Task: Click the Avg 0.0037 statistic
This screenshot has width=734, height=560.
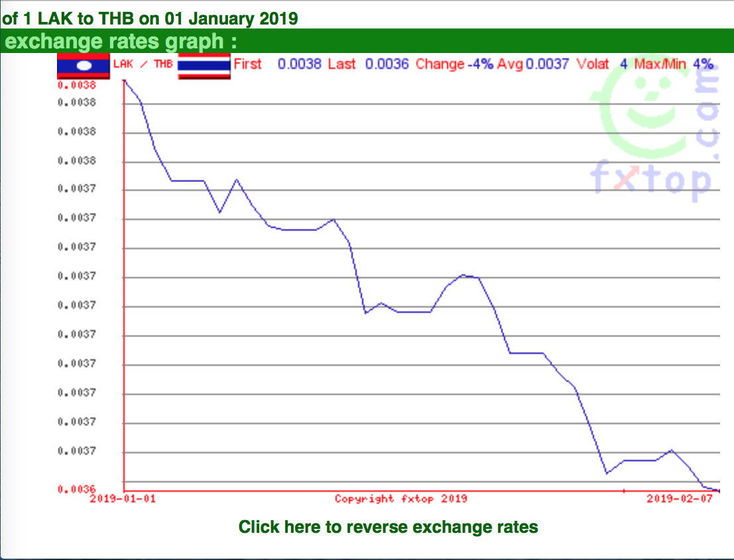Action: pos(533,64)
